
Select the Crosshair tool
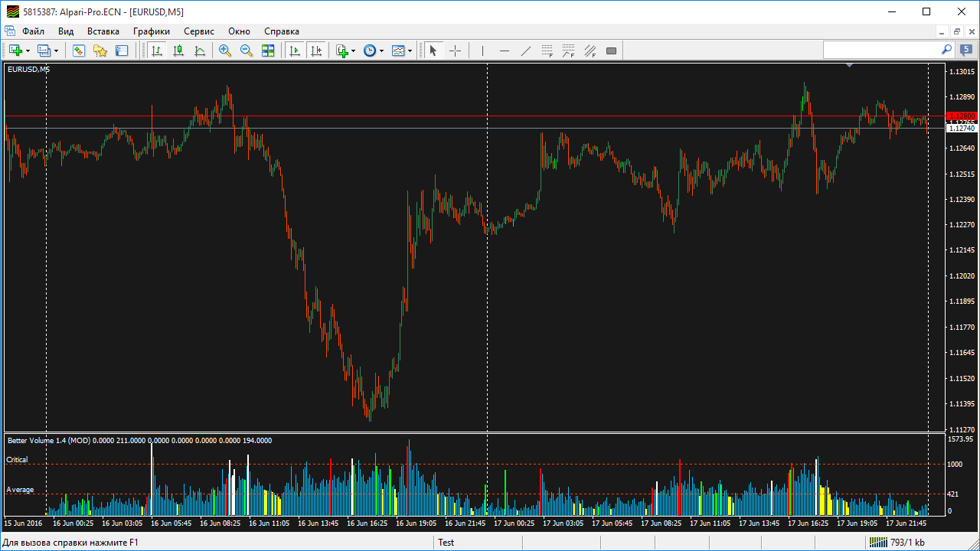click(x=455, y=51)
